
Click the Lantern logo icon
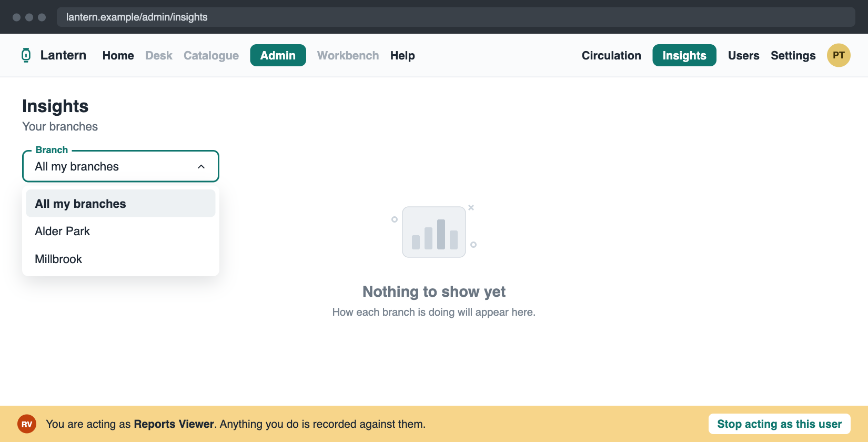pyautogui.click(x=26, y=55)
